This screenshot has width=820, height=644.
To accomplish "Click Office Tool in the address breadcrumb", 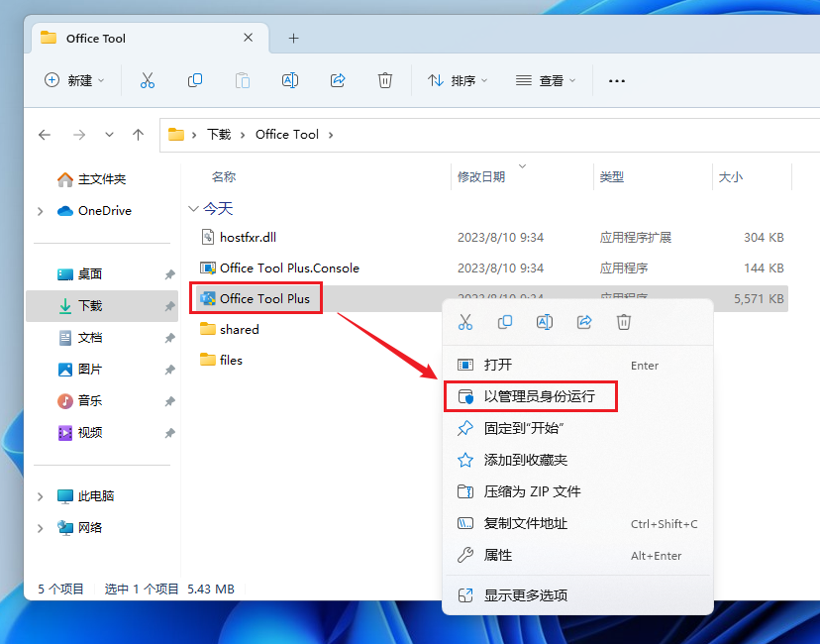I will coord(287,135).
